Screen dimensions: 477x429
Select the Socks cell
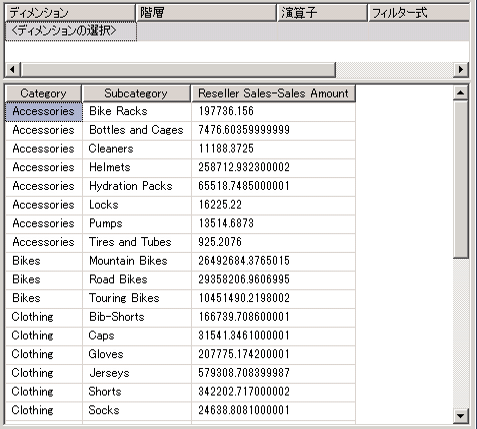(137, 410)
